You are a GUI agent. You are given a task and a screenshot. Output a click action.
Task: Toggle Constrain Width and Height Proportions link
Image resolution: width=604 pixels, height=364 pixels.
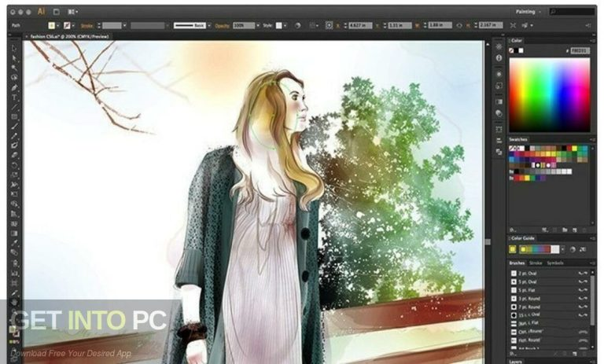tap(459, 25)
